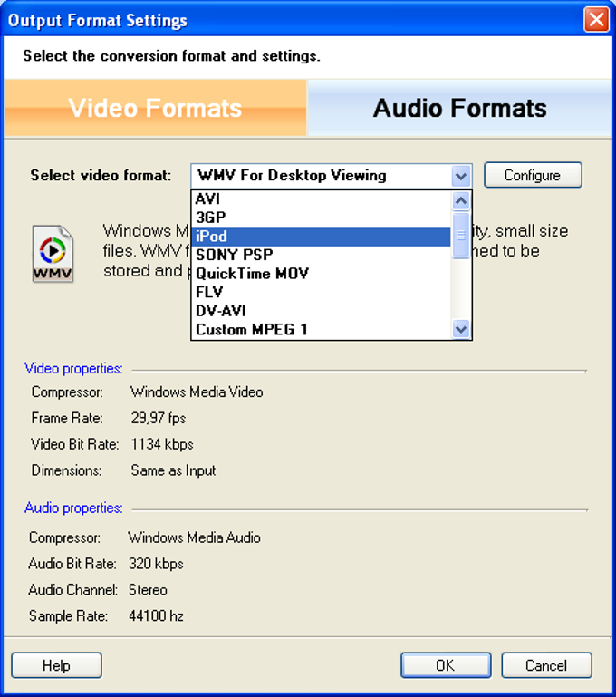This screenshot has height=697, width=616.
Task: Click the Video properties heading
Action: click(73, 369)
